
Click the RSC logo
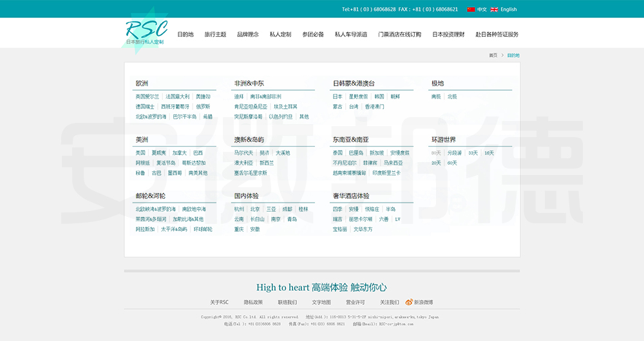[x=146, y=32]
